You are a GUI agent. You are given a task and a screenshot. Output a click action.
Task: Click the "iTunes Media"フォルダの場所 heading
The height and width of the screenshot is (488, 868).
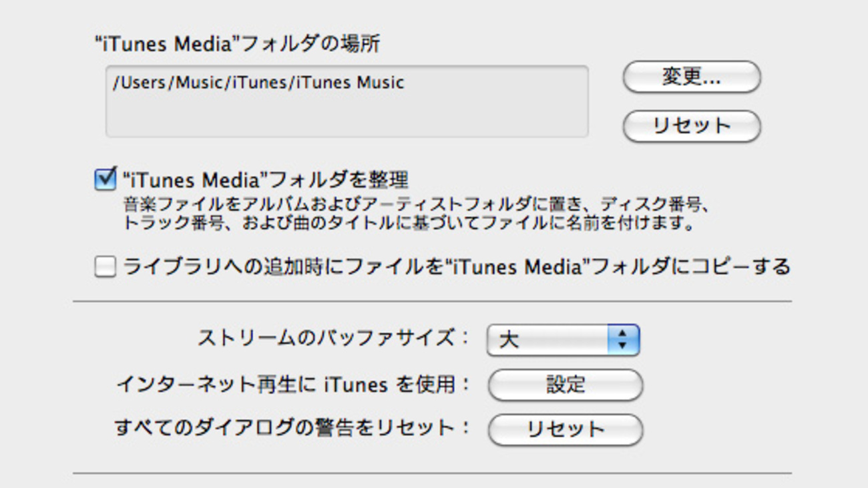point(237,45)
